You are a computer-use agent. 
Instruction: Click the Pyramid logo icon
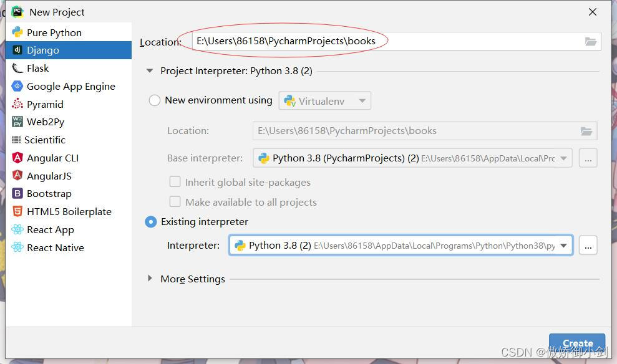[17, 103]
